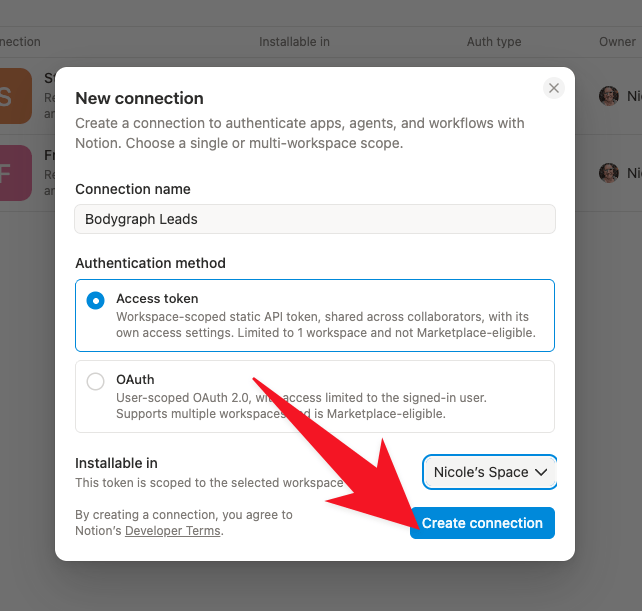Choose the Access token option card description
This screenshot has height=611, width=642.
(326, 325)
